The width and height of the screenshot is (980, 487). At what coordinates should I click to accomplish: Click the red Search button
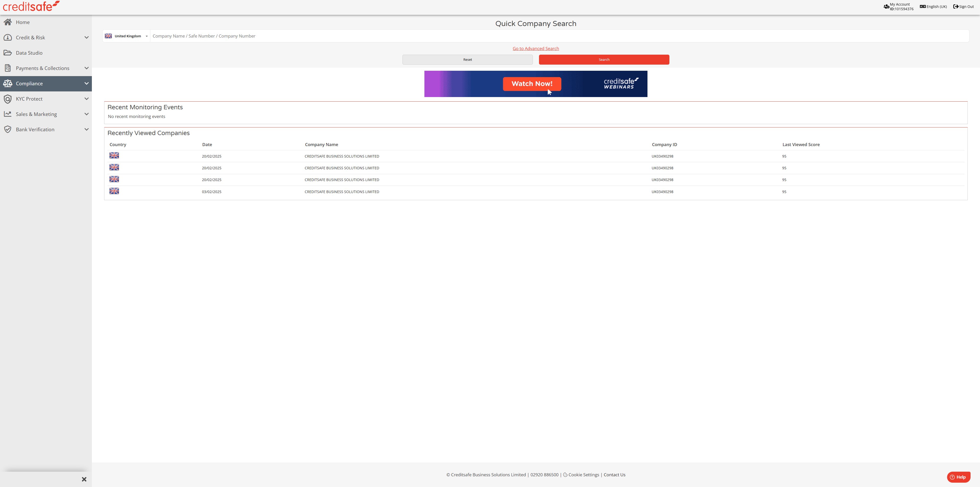(604, 60)
